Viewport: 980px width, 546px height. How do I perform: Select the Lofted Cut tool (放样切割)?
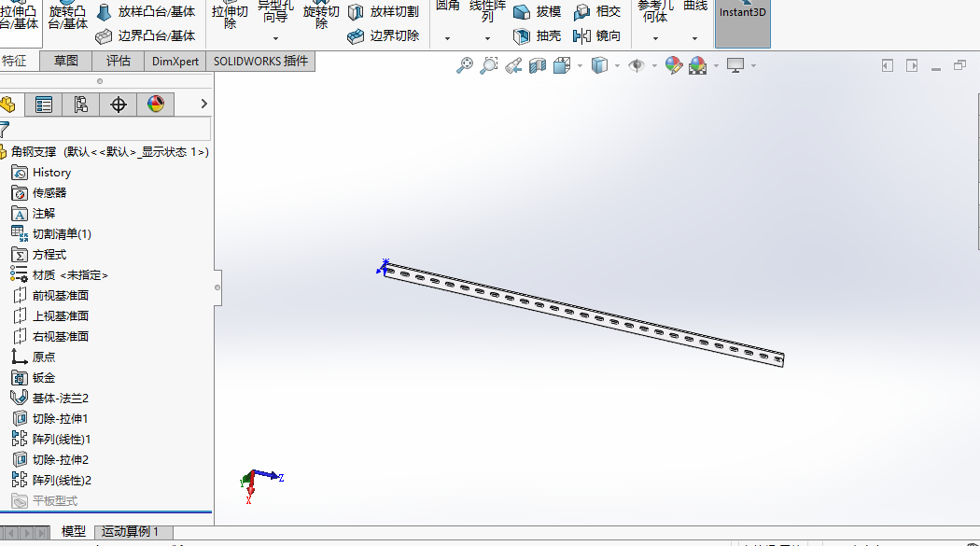(x=383, y=12)
